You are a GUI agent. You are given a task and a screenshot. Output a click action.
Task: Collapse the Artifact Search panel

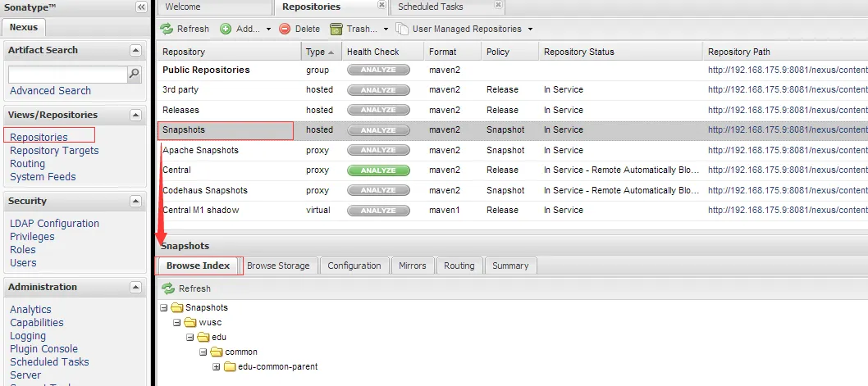(x=135, y=50)
